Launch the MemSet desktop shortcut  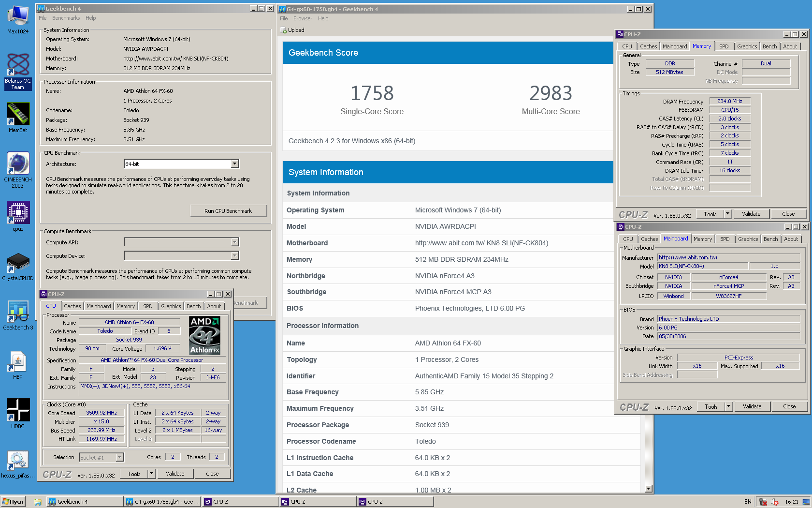click(18, 118)
